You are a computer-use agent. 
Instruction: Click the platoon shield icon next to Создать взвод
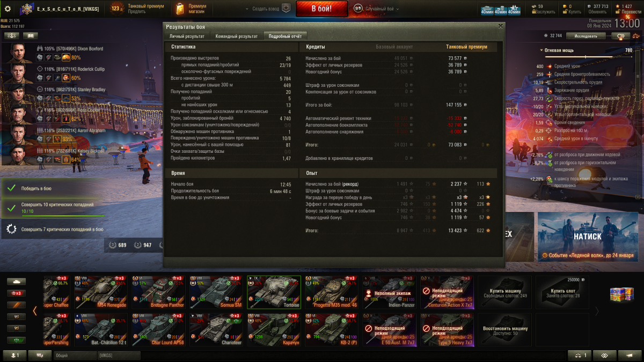(x=287, y=9)
